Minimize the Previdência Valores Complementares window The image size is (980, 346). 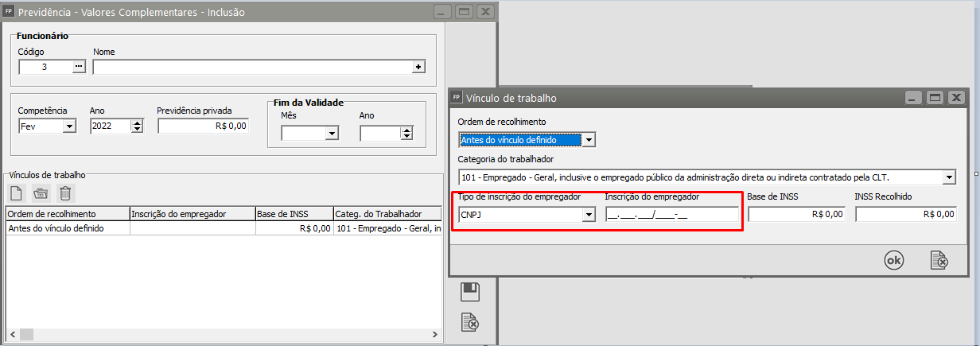(x=443, y=12)
